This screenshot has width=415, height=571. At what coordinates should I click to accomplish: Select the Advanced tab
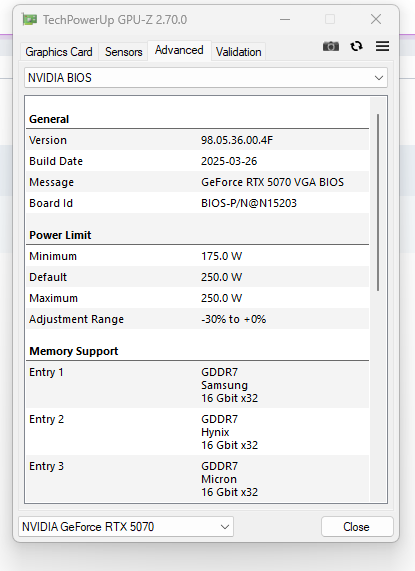pos(179,50)
